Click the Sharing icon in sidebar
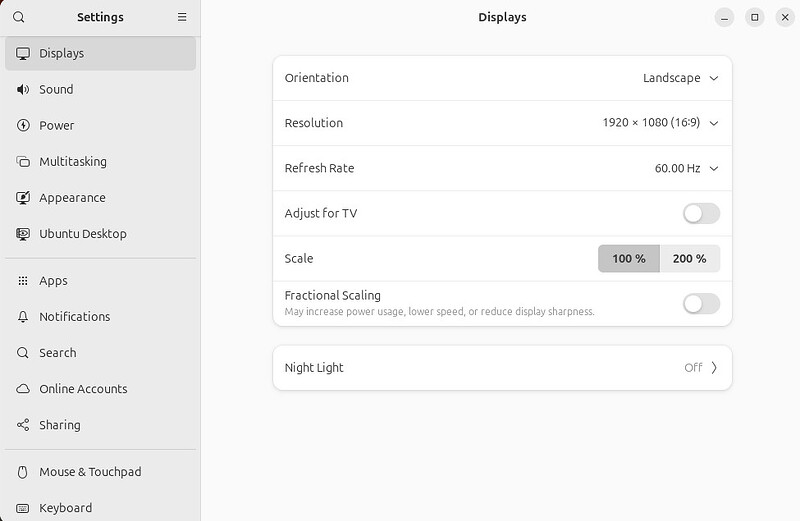Screen dimensions: 800x521 23,425
